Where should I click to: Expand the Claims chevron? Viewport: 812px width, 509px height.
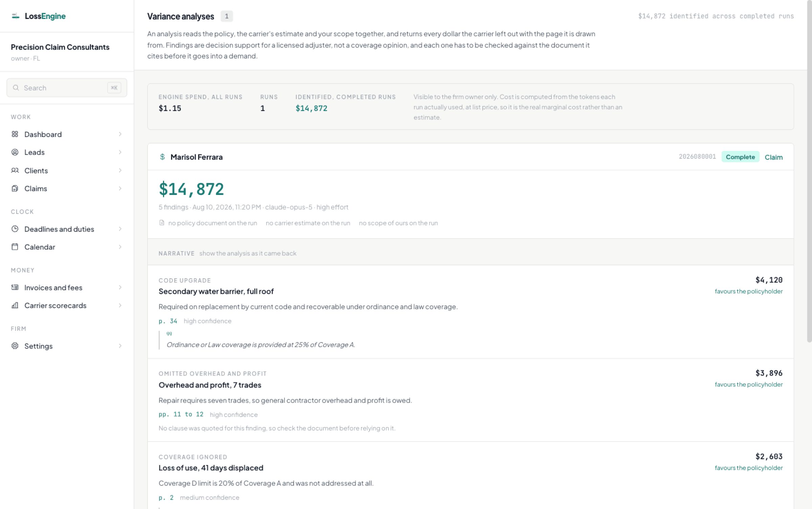(x=120, y=189)
